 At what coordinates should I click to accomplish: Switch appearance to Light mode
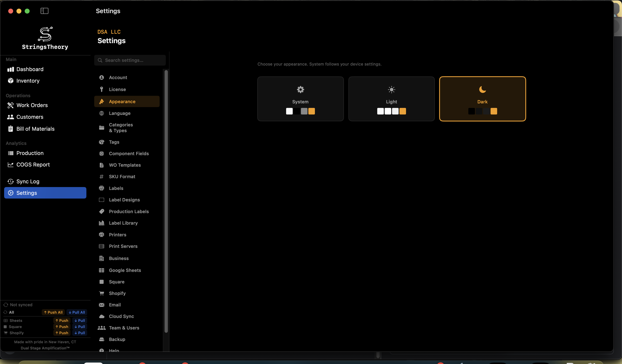click(x=391, y=99)
